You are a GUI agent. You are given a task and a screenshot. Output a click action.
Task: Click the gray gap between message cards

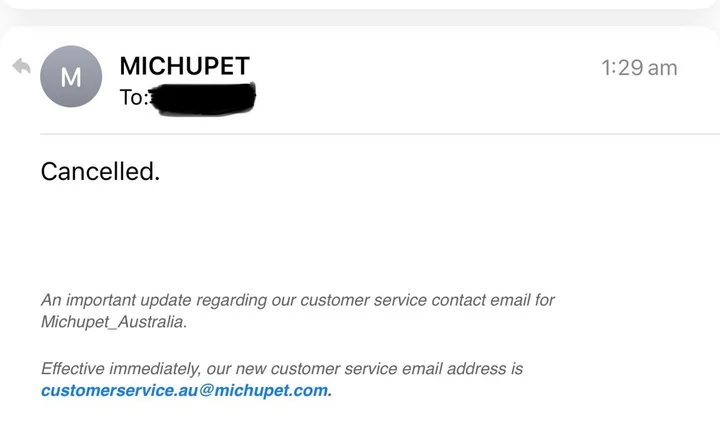click(360, 18)
